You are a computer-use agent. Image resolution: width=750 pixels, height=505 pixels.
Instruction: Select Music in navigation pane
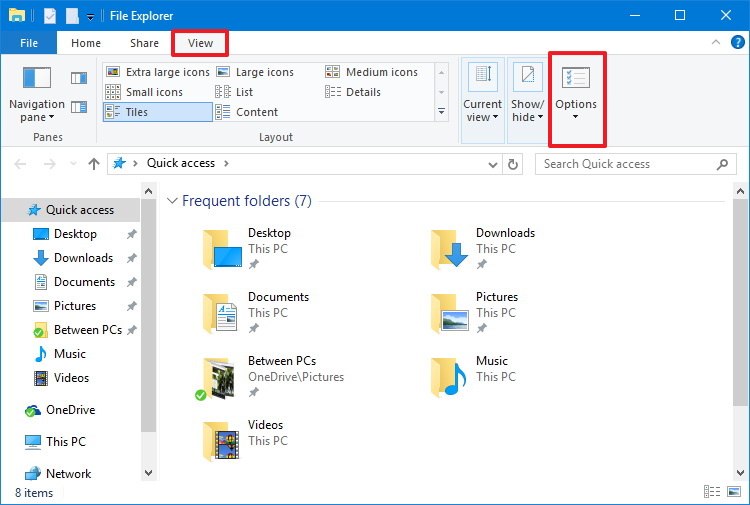(x=69, y=354)
